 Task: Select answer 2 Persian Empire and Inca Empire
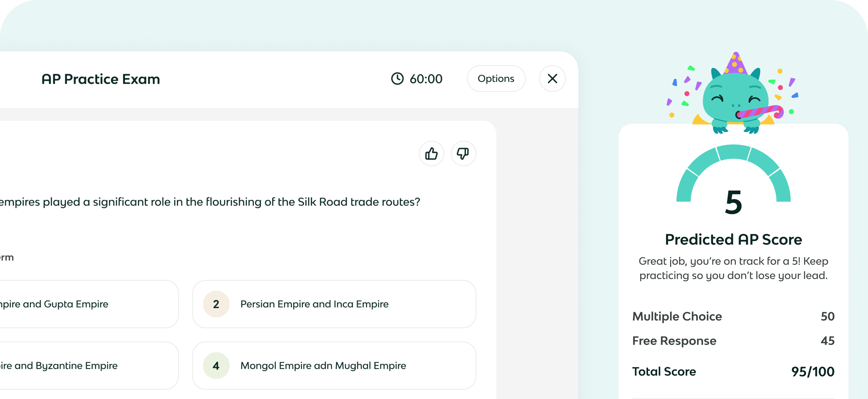334,304
